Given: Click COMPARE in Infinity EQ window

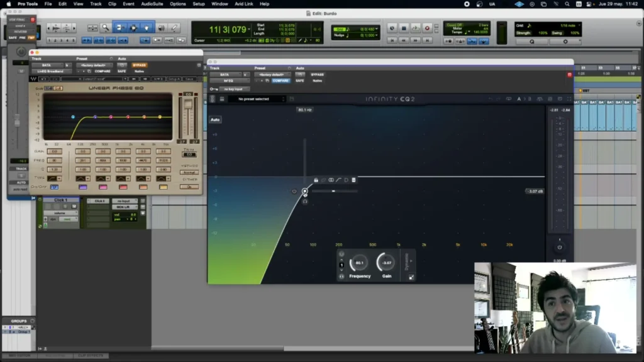Looking at the screenshot, I should pos(280,81).
